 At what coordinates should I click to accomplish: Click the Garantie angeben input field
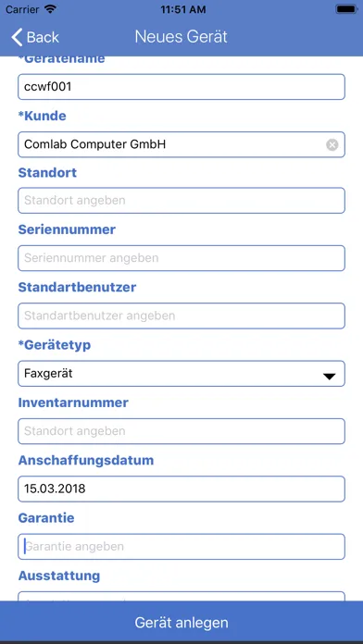tap(181, 547)
